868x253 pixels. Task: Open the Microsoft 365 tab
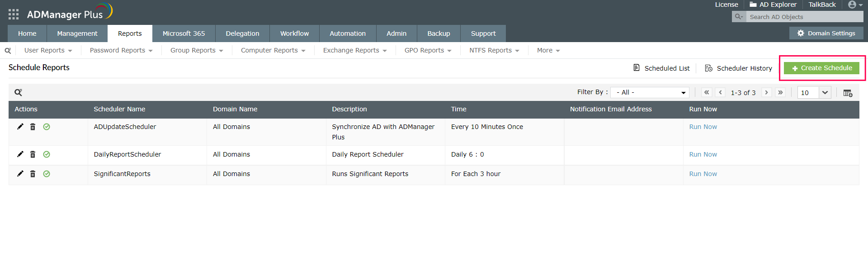184,33
